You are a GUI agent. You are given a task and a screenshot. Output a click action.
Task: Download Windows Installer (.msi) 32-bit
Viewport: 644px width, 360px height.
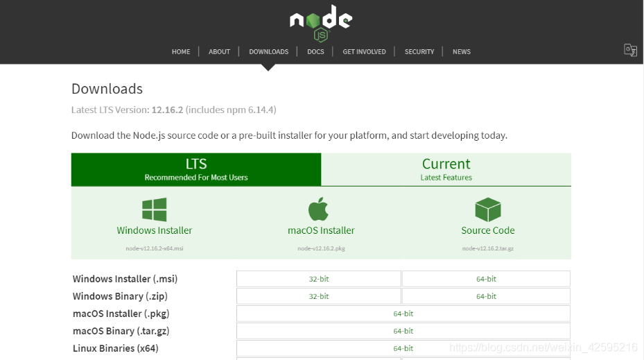pos(319,279)
